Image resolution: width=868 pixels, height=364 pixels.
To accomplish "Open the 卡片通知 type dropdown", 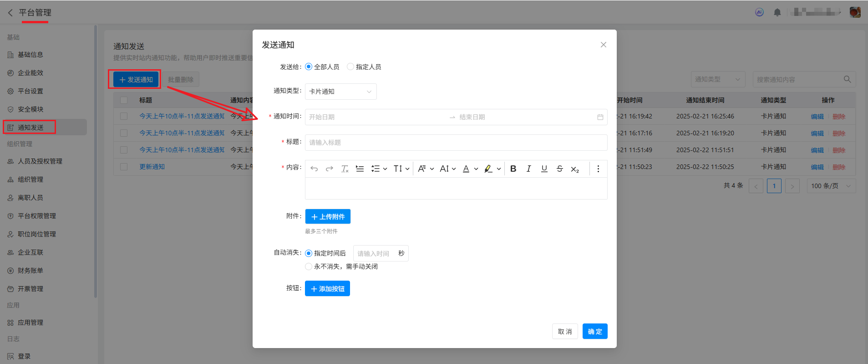I will click(x=340, y=92).
